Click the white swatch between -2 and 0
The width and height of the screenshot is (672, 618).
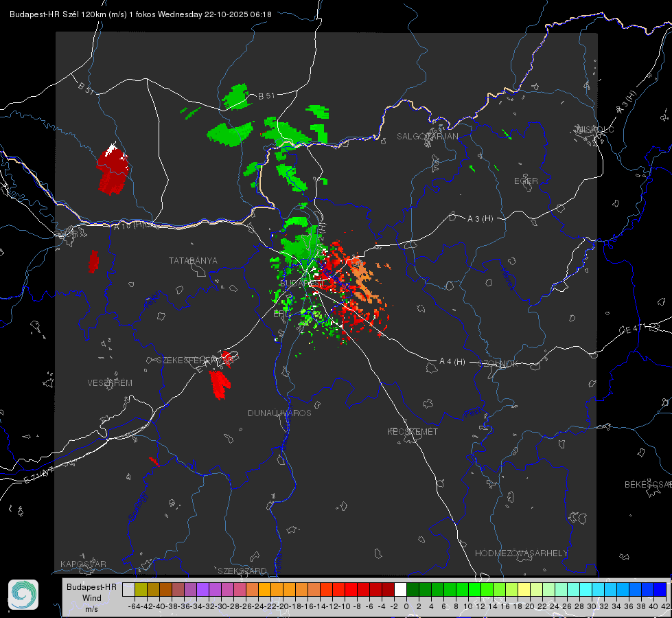[x=400, y=590]
